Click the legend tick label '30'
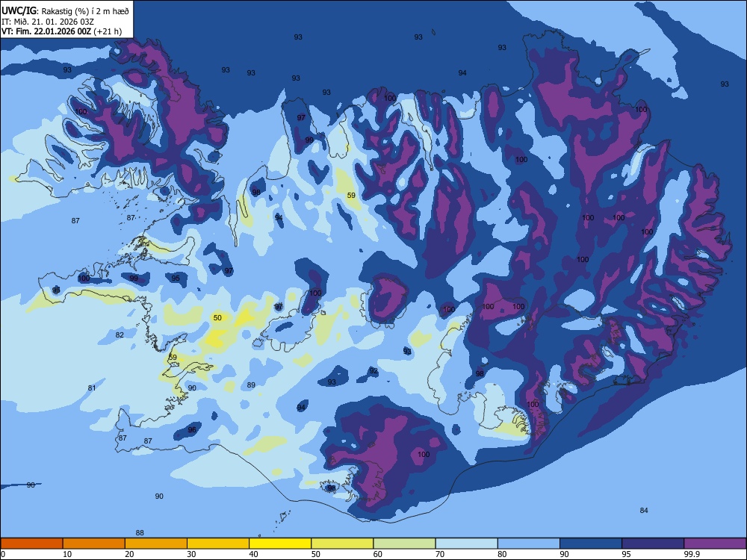 191,554
